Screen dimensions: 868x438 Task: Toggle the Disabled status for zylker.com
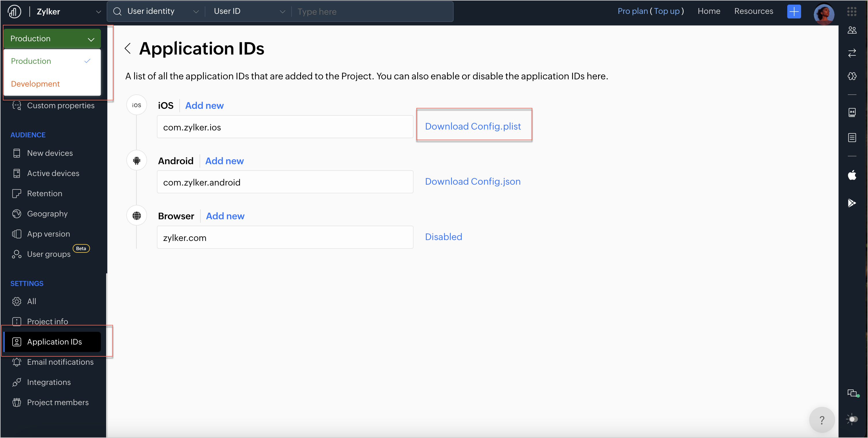point(443,237)
